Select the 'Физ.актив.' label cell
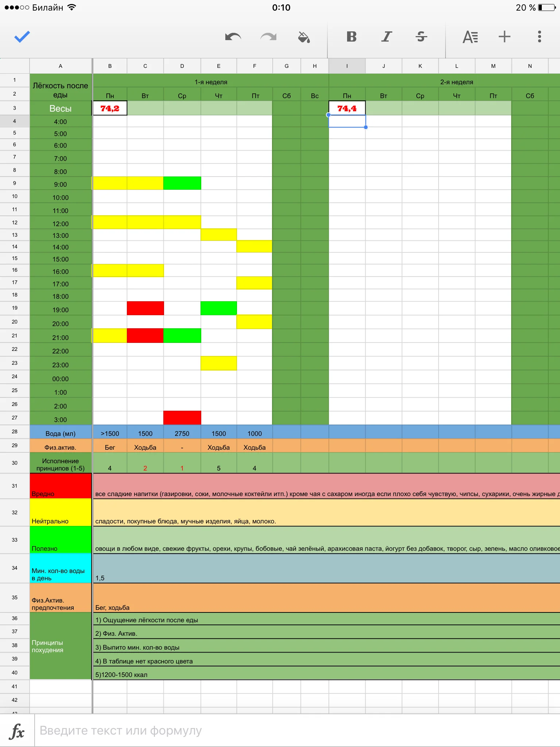Screen dimensions: 560x747 [x=61, y=446]
